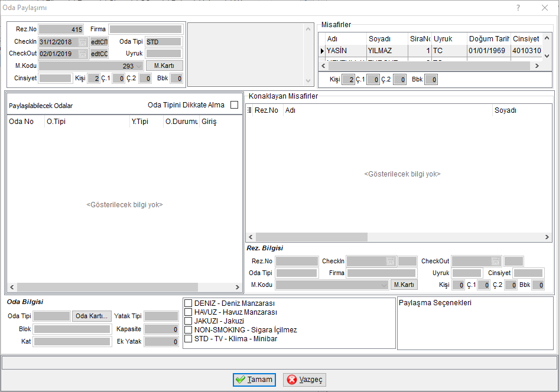Open M.Kartı button in Rez. Bilgisi
559x392 pixels.
(x=404, y=285)
